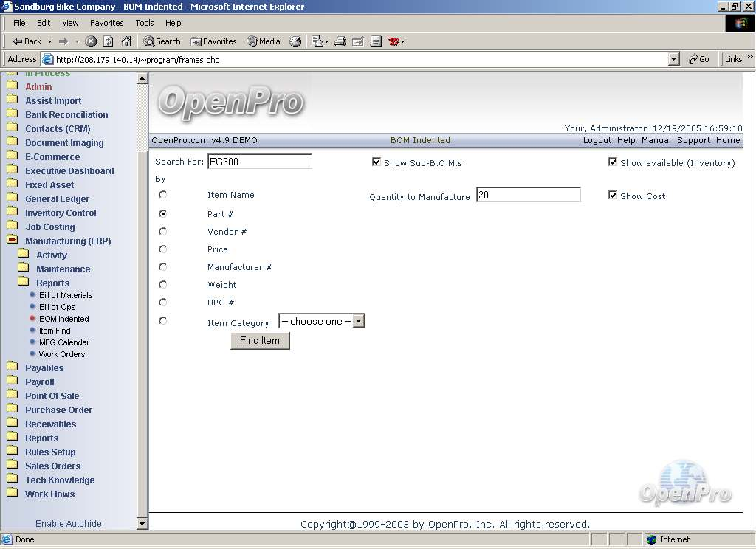756x549 pixels.
Task: Click the Stop loading toolbar icon
Action: point(91,41)
